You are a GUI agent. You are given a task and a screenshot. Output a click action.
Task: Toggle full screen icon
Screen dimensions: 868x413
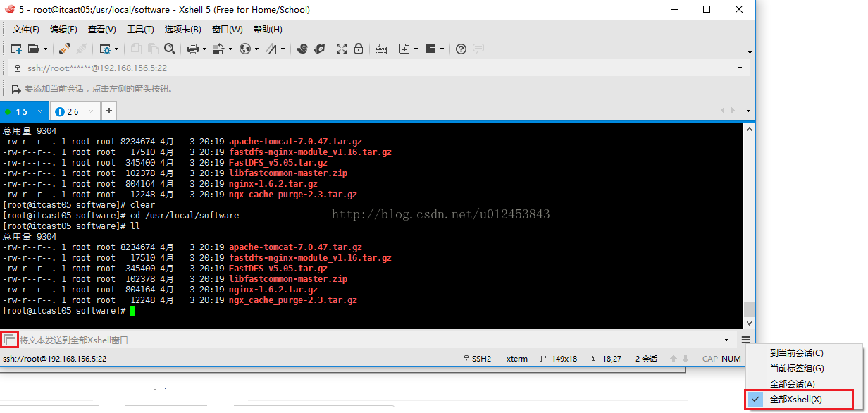342,49
